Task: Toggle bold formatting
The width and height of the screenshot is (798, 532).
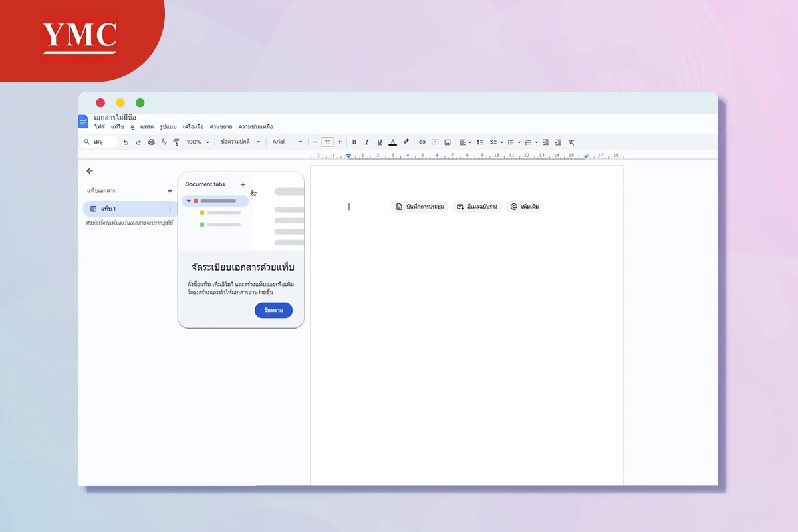Action: (354, 142)
